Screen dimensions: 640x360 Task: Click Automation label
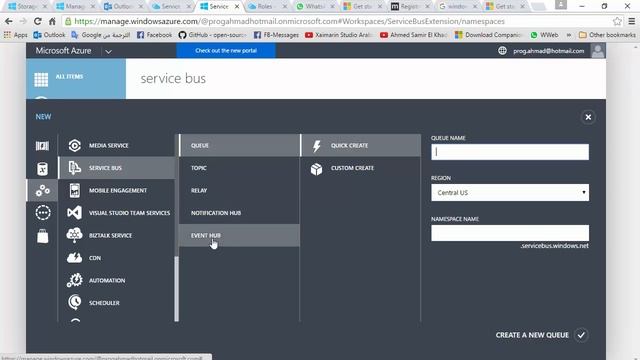click(107, 280)
